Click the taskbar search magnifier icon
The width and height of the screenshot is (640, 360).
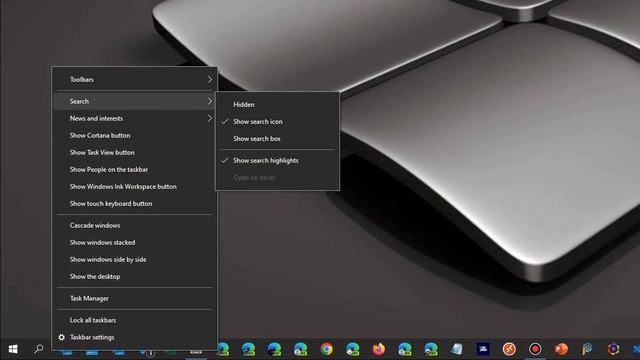pos(39,349)
